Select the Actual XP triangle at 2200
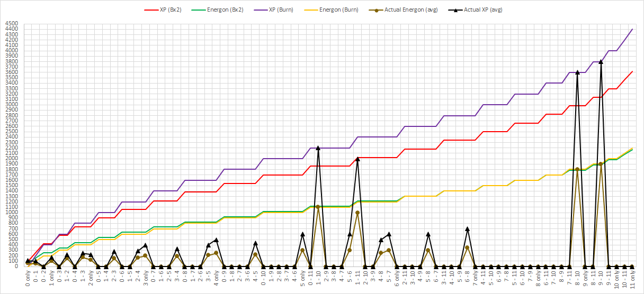 (x=318, y=148)
